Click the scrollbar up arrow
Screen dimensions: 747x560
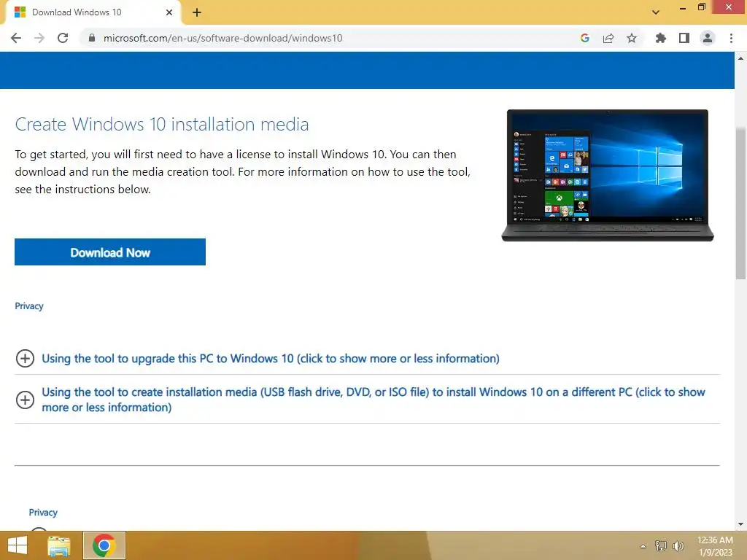tap(740, 58)
